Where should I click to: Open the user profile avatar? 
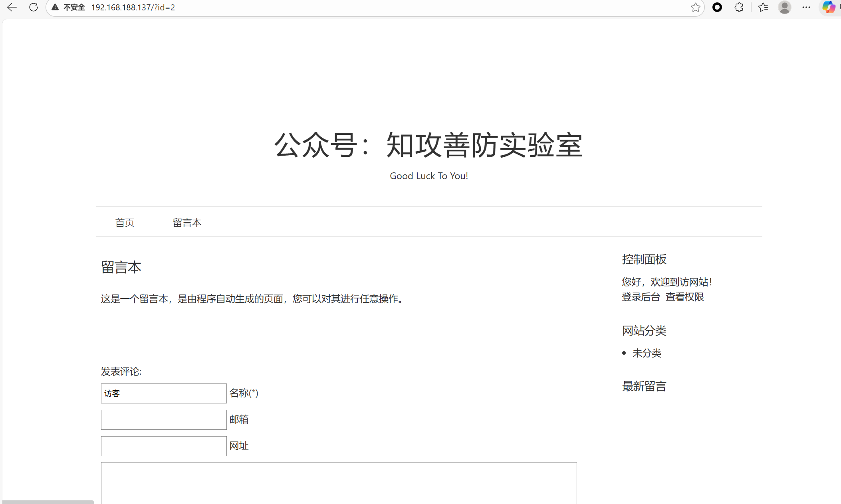[784, 7]
